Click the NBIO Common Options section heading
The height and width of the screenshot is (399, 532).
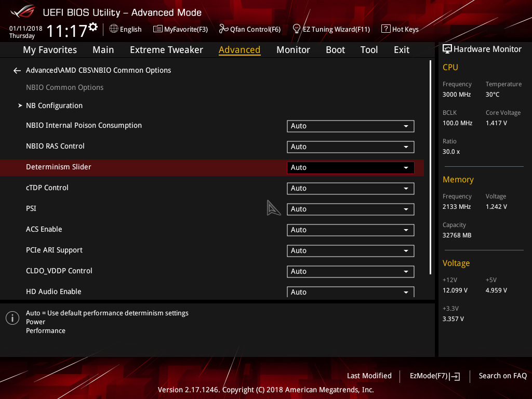[x=64, y=87]
